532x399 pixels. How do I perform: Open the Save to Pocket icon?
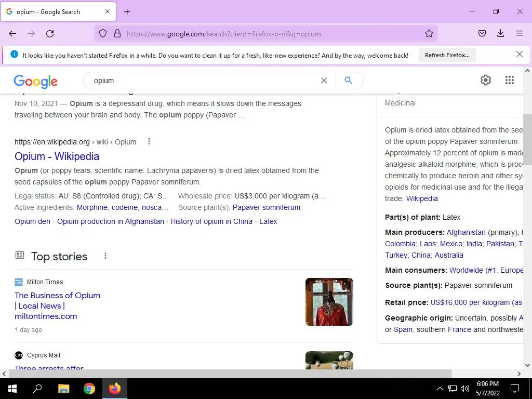(482, 34)
